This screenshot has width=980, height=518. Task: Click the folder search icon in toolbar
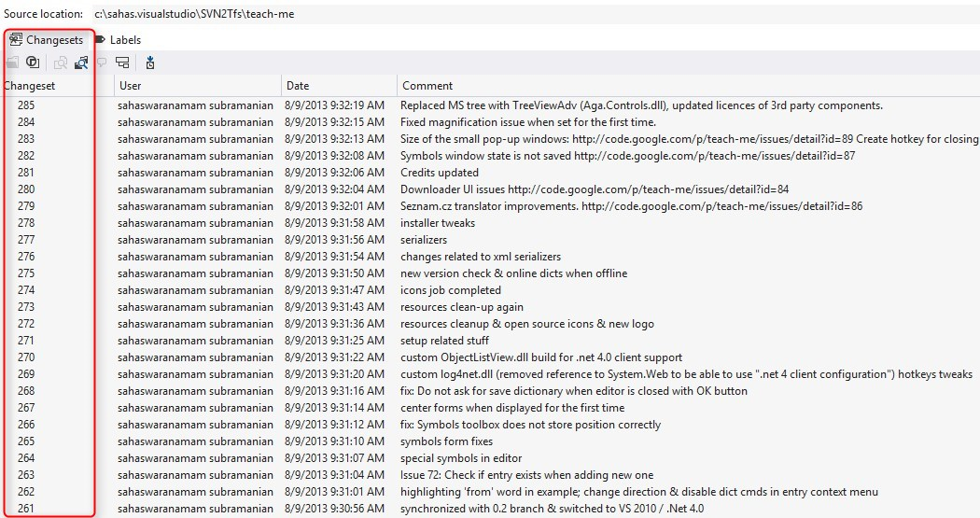point(81,63)
